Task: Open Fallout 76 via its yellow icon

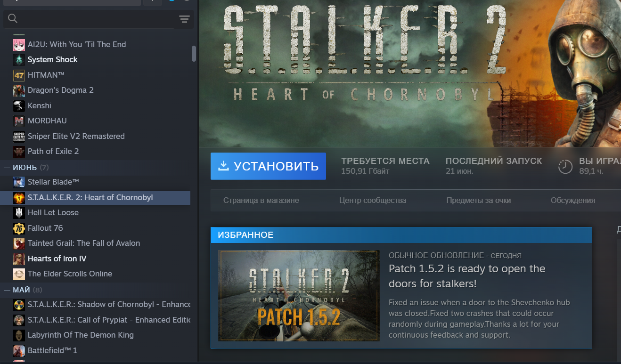Action: tap(19, 228)
